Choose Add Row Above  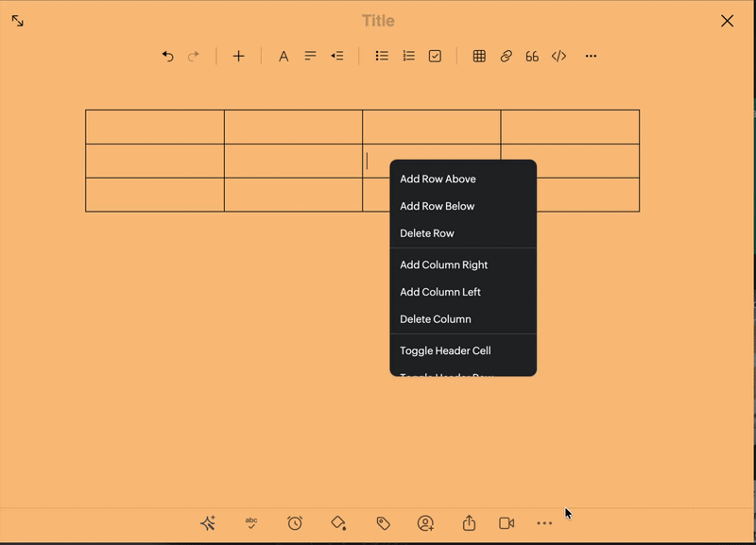coord(438,179)
